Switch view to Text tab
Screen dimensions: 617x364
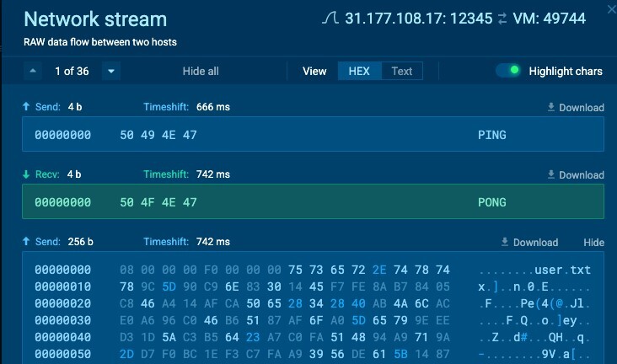402,72
